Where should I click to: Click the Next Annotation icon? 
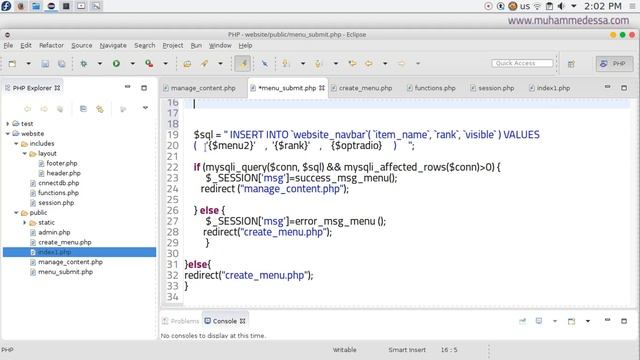click(x=286, y=64)
